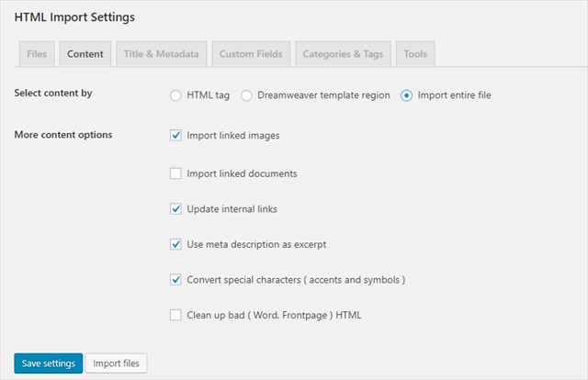The width and height of the screenshot is (588, 380).
Task: Choose the Dreamweaver template region radio button
Action: click(245, 95)
